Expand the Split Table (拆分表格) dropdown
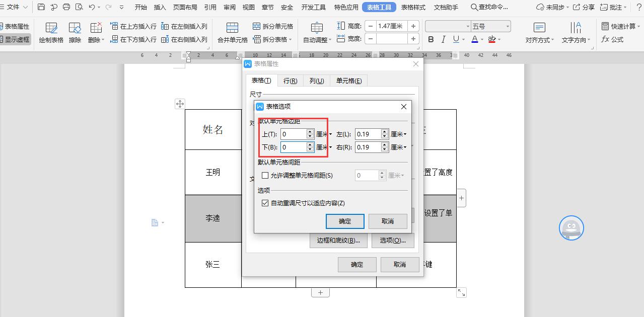The image size is (644, 317). [291, 39]
